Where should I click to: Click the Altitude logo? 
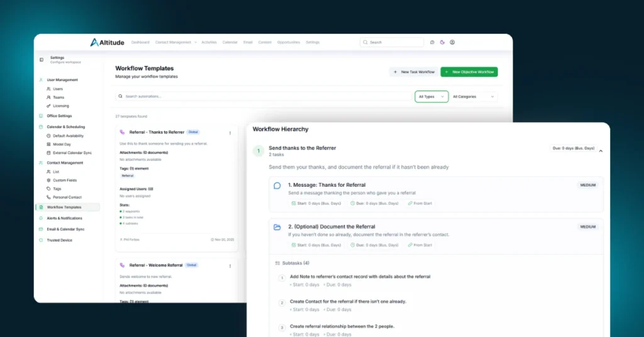pos(107,42)
